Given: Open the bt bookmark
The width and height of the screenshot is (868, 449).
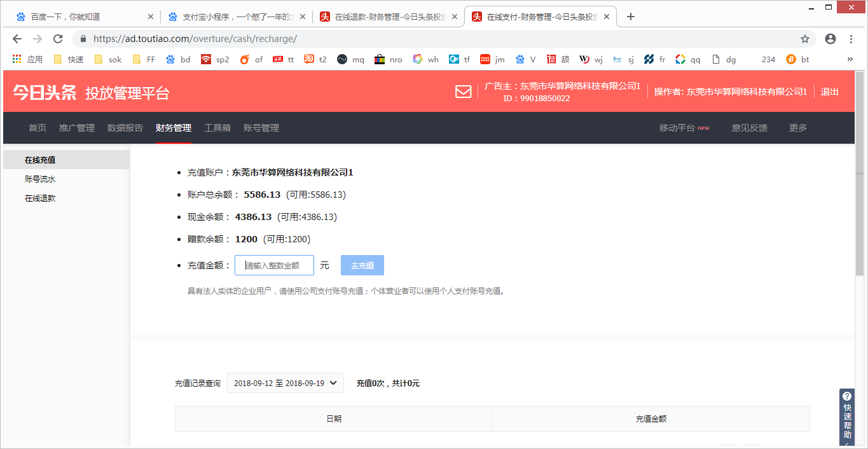Looking at the screenshot, I should pyautogui.click(x=797, y=59).
